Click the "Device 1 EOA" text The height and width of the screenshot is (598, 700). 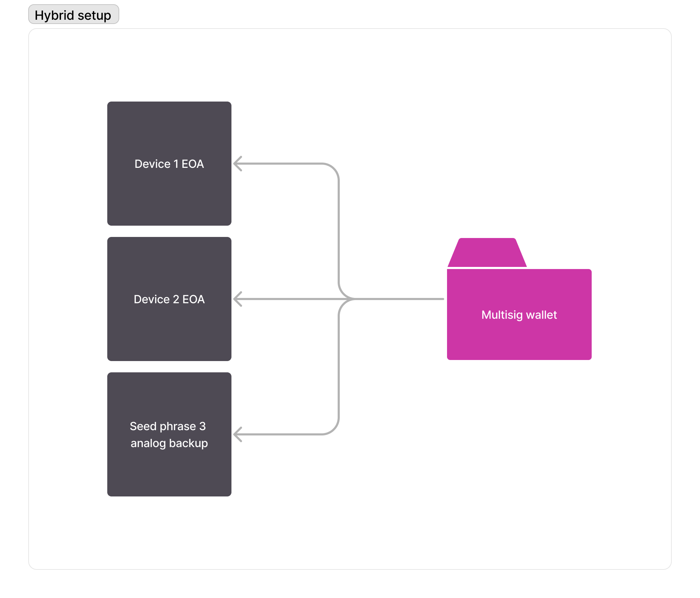tap(169, 164)
